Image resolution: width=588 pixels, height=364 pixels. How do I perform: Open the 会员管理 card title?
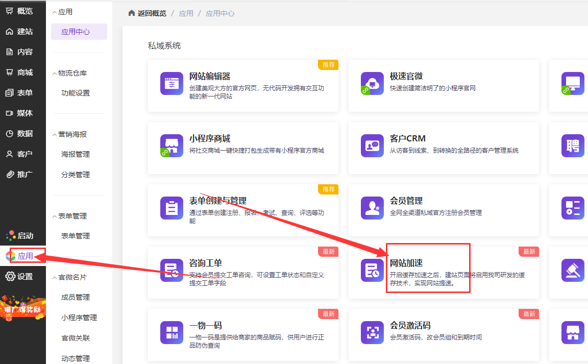[x=406, y=201]
